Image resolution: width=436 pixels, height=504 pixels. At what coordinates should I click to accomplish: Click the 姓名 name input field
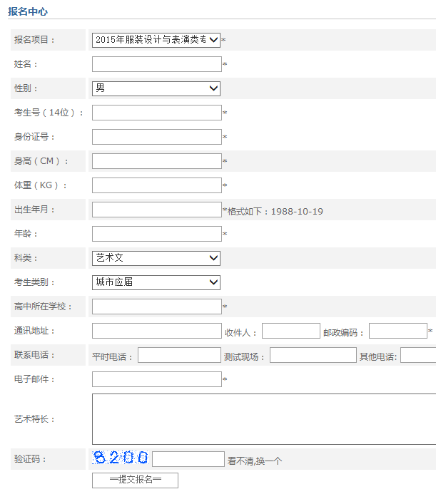point(156,64)
